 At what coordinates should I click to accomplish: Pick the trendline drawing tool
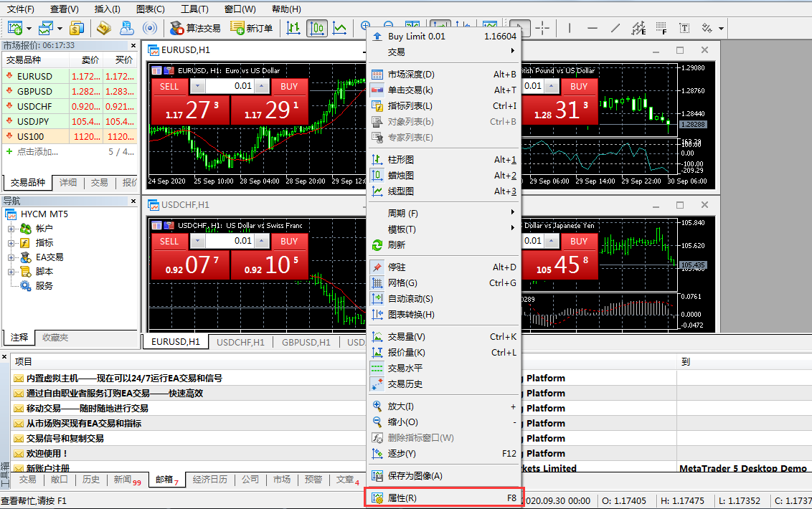(615, 29)
